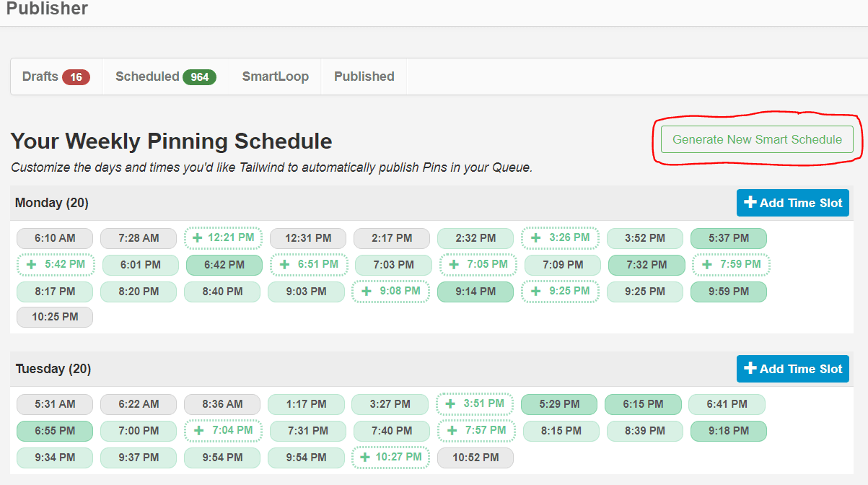Click the "Tuesday (20)" day heading
Image resolution: width=868 pixels, height=485 pixels.
pyautogui.click(x=53, y=369)
